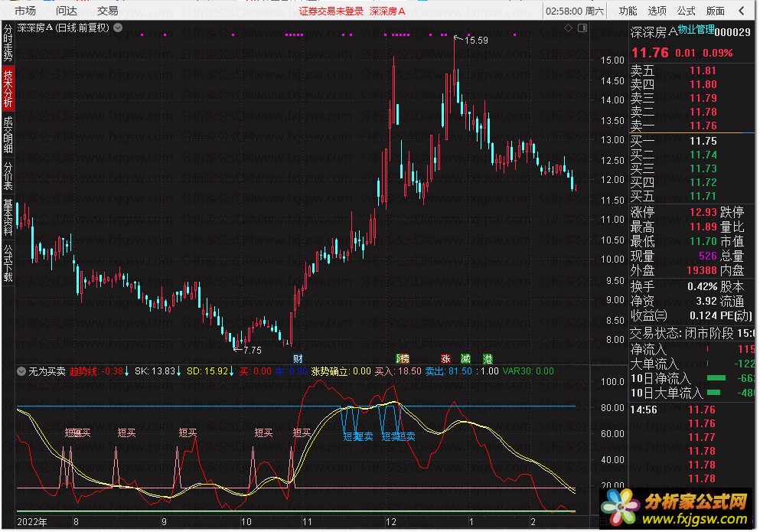This screenshot has width=760, height=532.
Task: Click the 净流入 row
Action: pyautogui.click(x=692, y=349)
